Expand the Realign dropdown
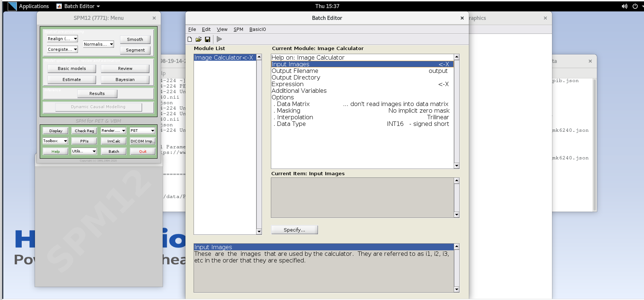 click(62, 39)
